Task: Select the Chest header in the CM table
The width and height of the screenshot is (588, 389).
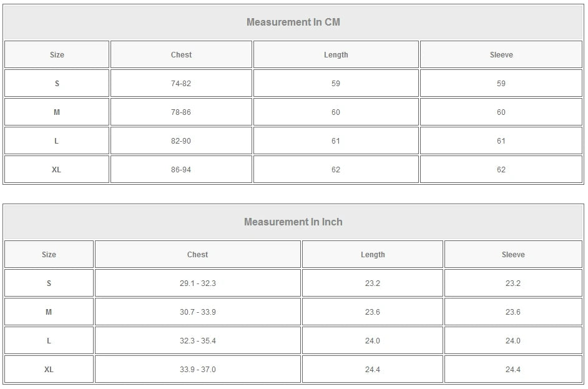Action: [x=181, y=55]
